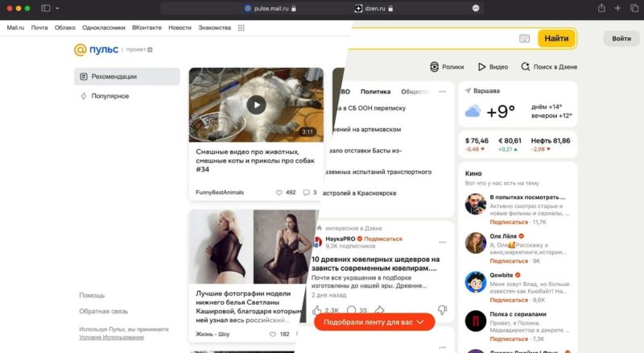Select the pulse.mail.ru address bar tab
This screenshot has height=353, width=644.
270,8
